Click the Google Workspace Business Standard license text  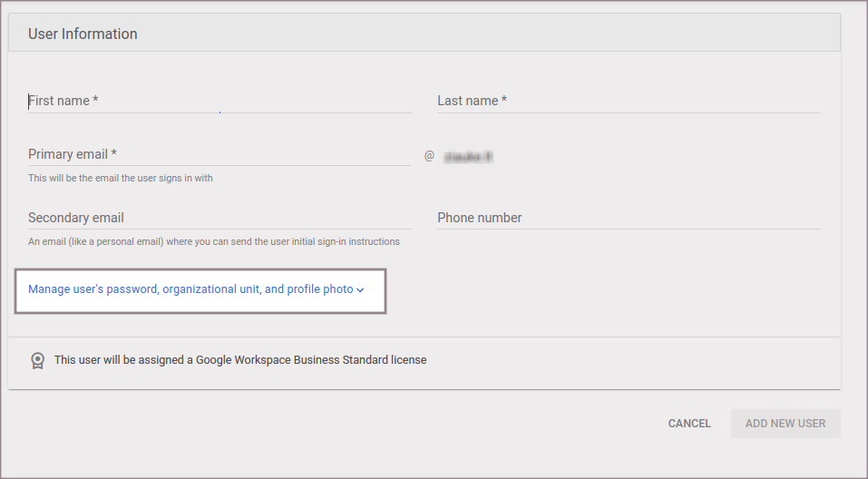pos(239,360)
